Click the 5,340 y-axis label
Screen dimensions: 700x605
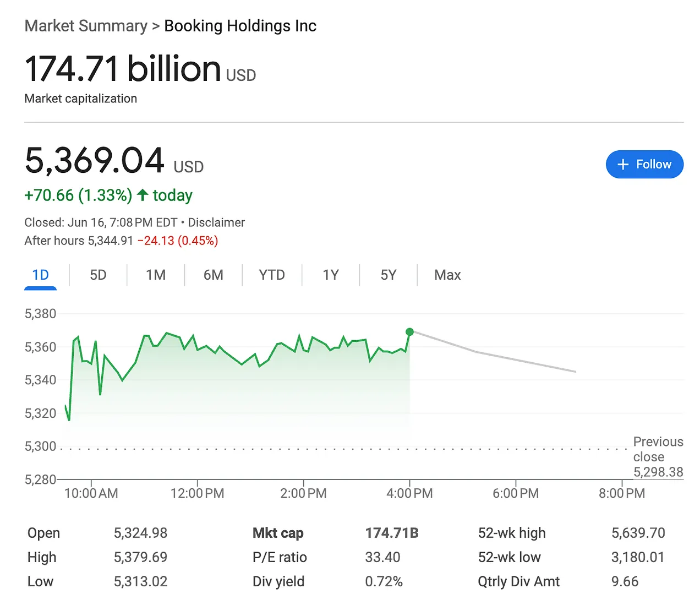click(41, 380)
